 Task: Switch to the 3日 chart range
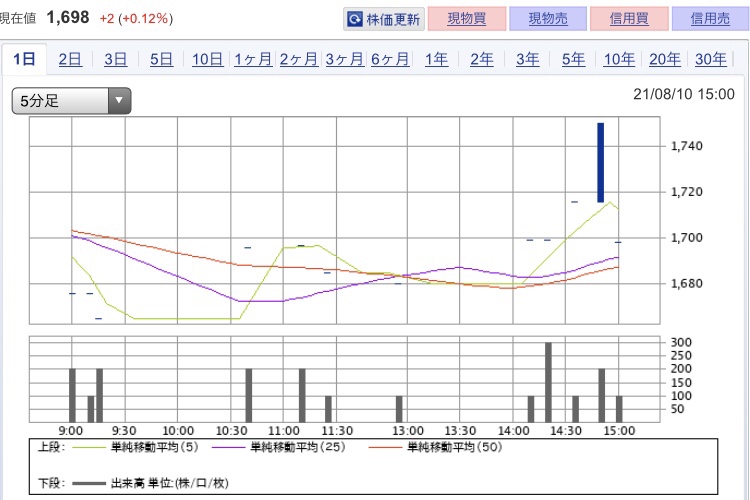(x=116, y=59)
